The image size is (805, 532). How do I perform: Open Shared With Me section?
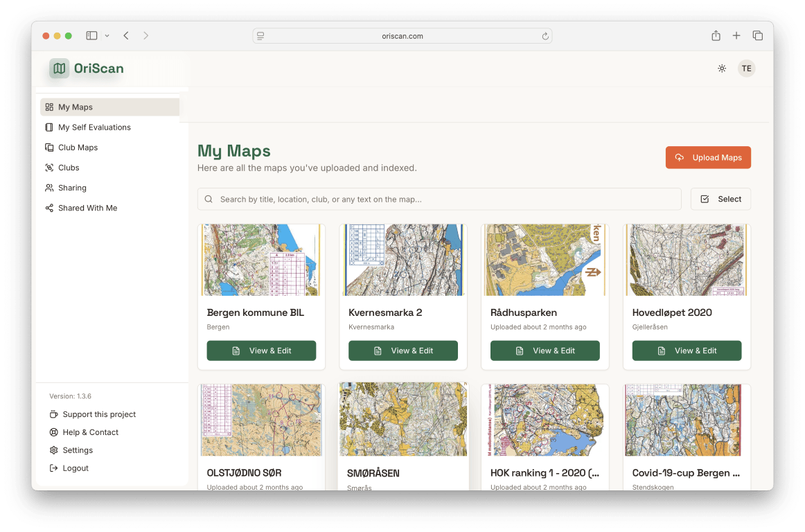tap(110, 208)
